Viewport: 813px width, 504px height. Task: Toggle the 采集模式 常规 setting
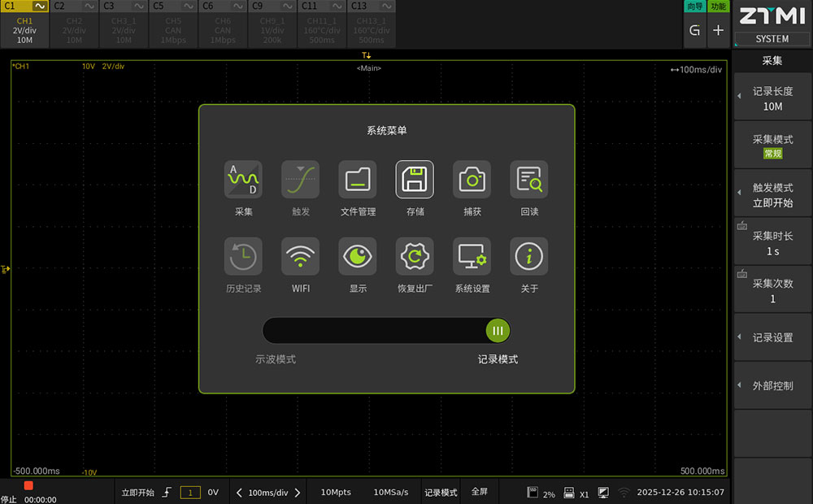[x=772, y=146]
